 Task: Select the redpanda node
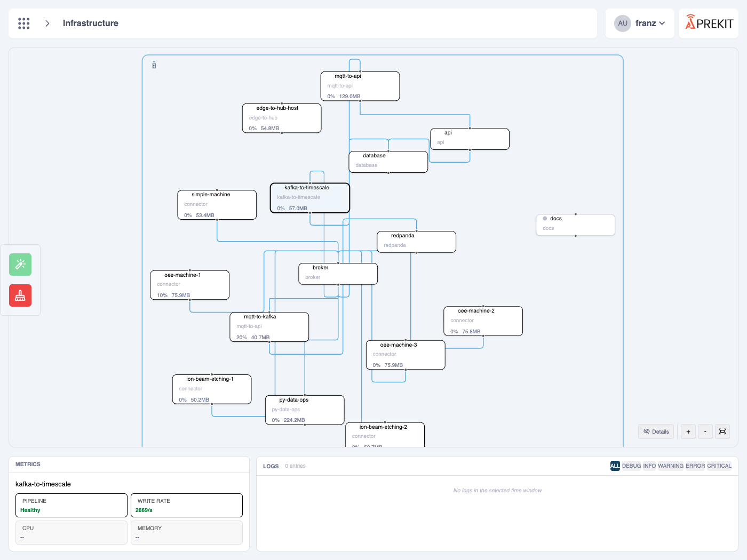pos(416,242)
